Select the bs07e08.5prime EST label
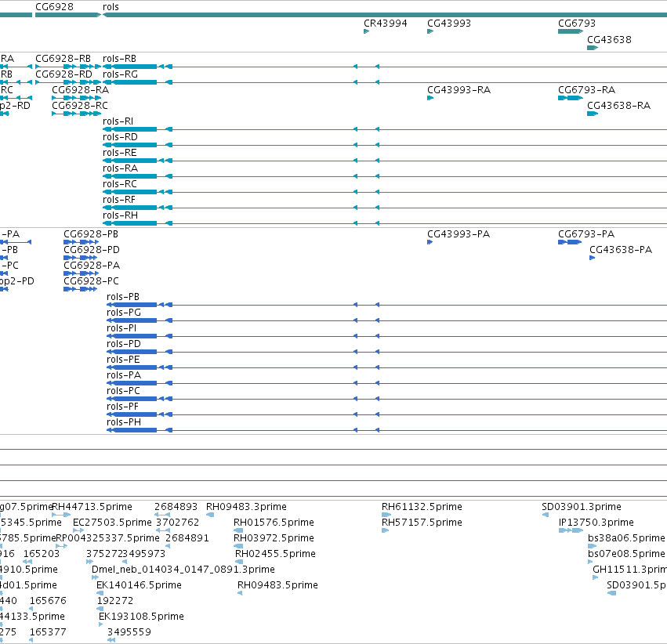The image size is (667, 644). [626, 555]
